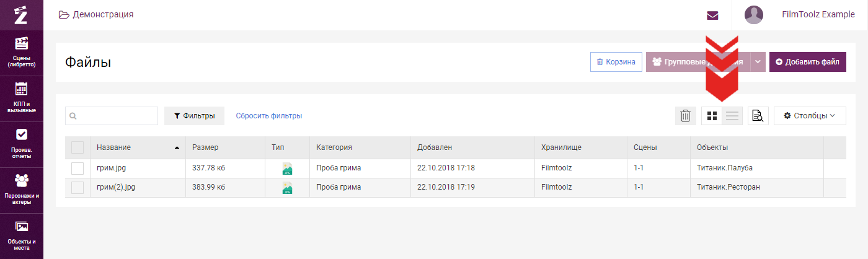
Task: Open Произв. отчеты in the sidebar
Action: coord(22,144)
